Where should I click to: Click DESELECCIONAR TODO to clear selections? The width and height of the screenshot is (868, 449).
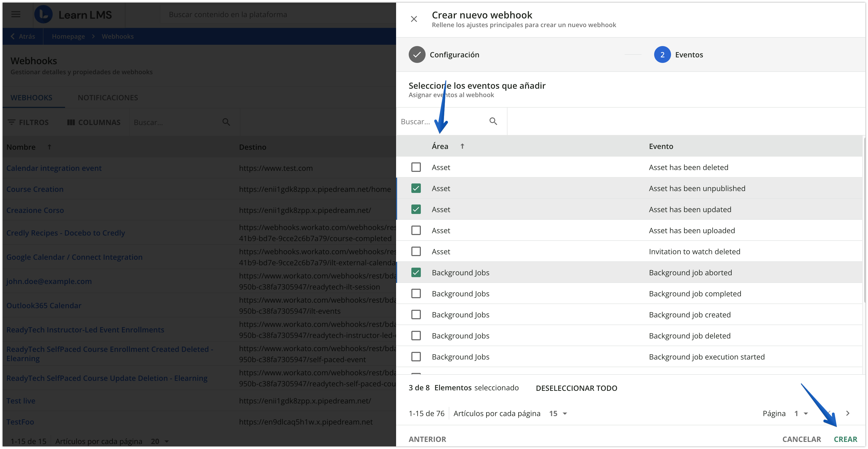pos(576,388)
